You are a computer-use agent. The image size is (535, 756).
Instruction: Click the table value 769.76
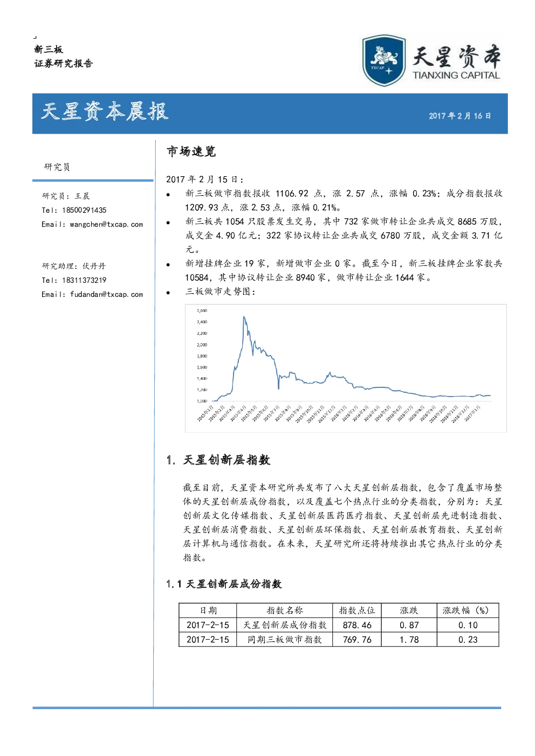357,640
